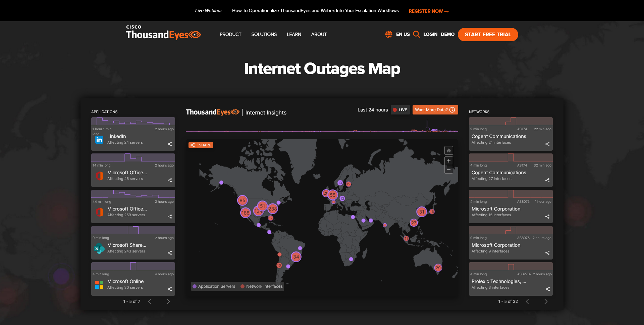Share the Microsoft Online outage card
The width and height of the screenshot is (644, 325).
pyautogui.click(x=170, y=289)
